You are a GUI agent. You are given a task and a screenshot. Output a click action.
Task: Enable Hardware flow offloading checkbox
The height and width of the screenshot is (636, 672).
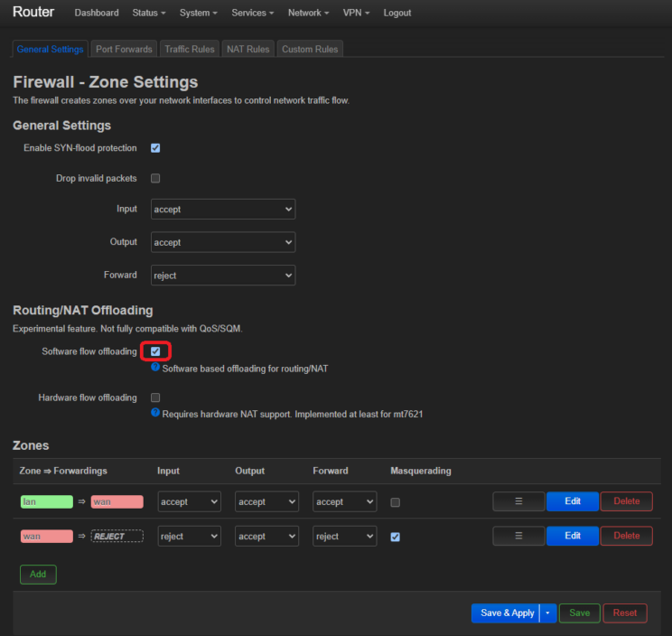point(155,397)
